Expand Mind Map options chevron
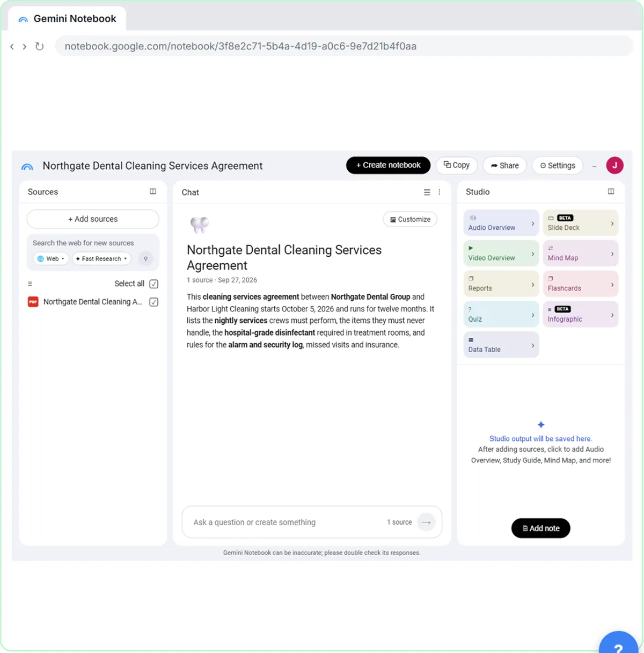Image resolution: width=644 pixels, height=653 pixels. 612,253
